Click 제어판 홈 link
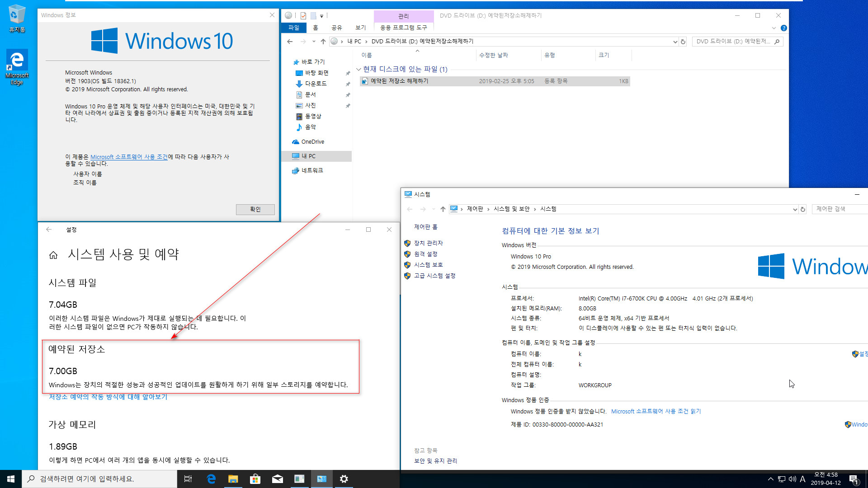The image size is (868, 488). (426, 227)
